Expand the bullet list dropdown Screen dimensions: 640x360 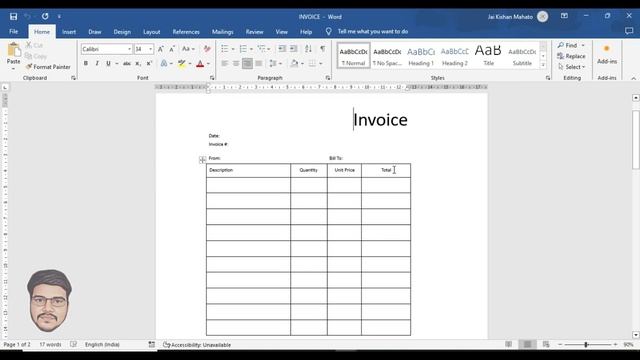(x=233, y=49)
